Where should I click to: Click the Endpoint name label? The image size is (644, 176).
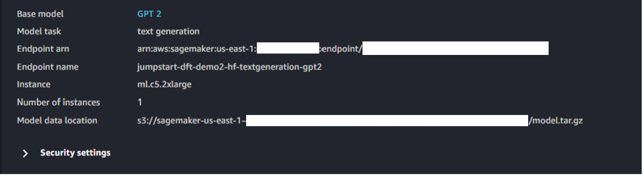(x=47, y=67)
